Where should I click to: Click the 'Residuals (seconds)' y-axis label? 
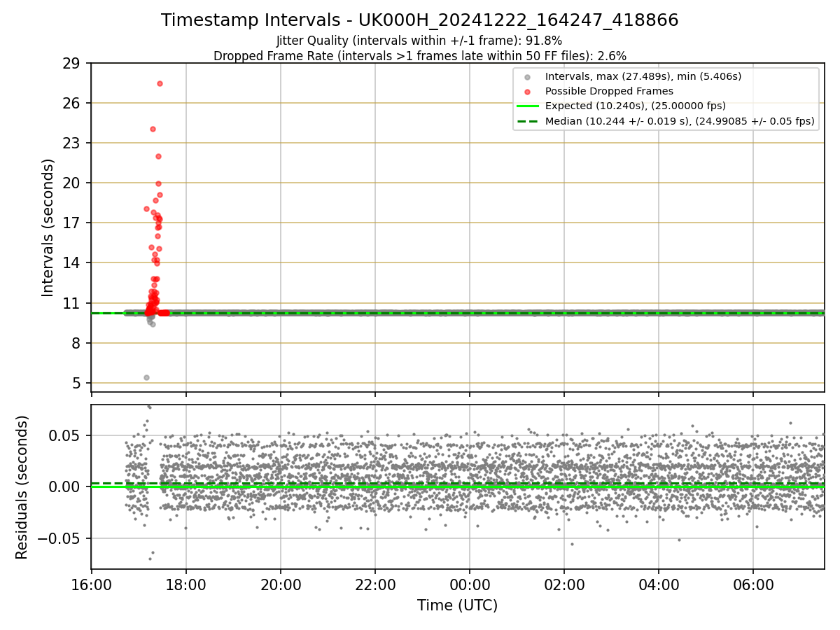(x=22, y=487)
